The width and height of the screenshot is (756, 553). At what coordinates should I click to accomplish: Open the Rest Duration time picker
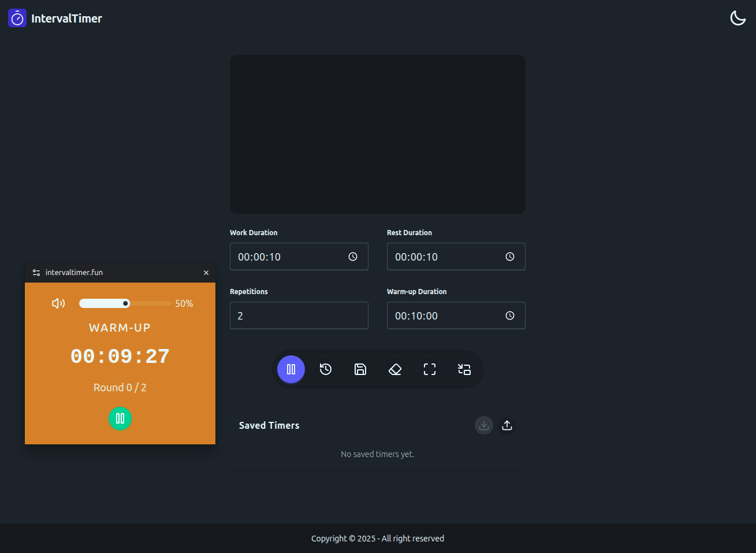510,257
